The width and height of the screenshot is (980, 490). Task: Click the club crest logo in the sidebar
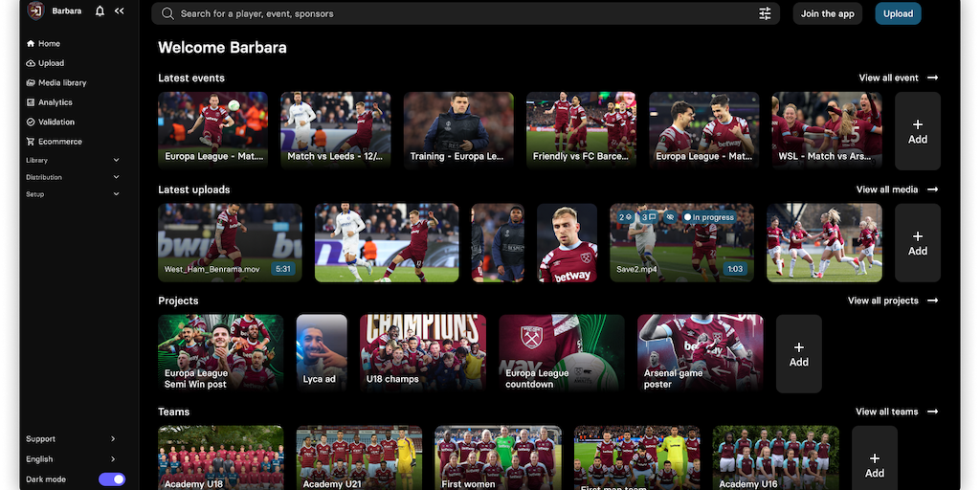tap(35, 11)
